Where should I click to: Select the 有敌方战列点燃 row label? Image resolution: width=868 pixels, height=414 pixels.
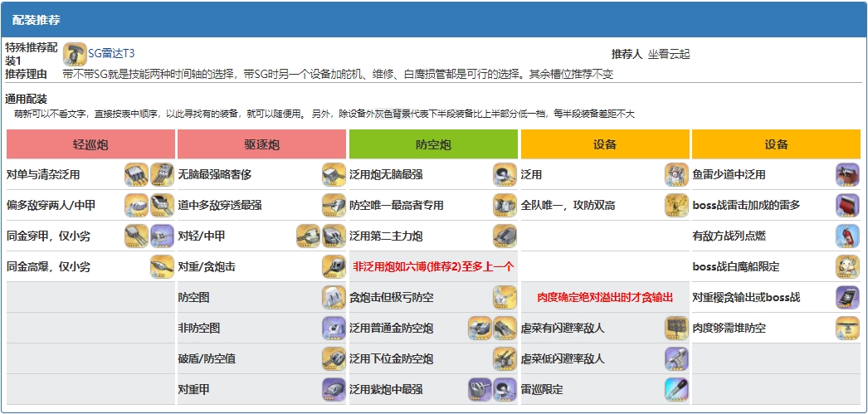pyautogui.click(x=729, y=236)
